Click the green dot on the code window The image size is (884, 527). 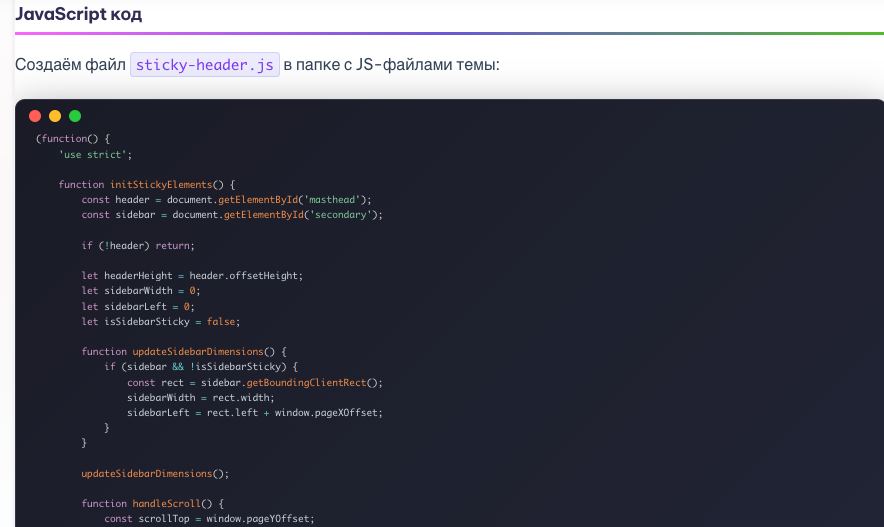[75, 116]
